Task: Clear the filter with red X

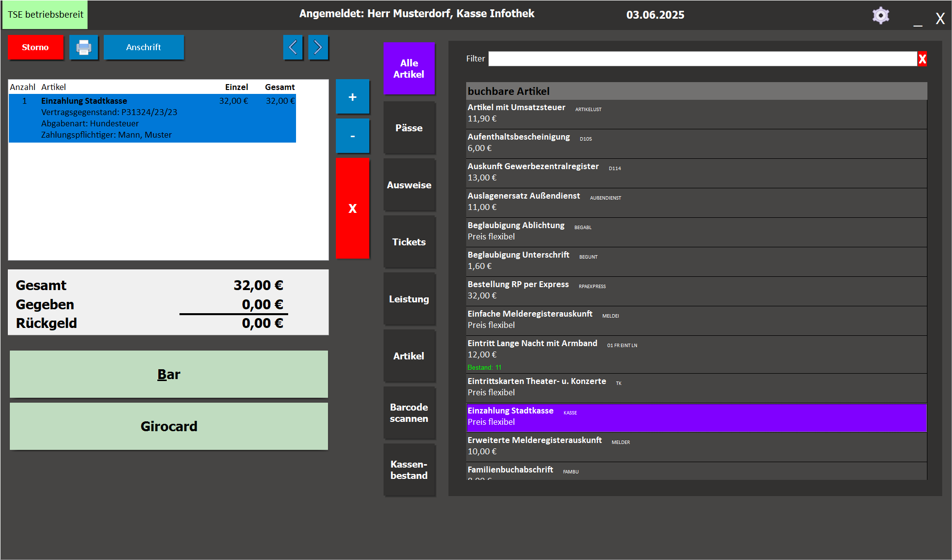Action: click(922, 59)
